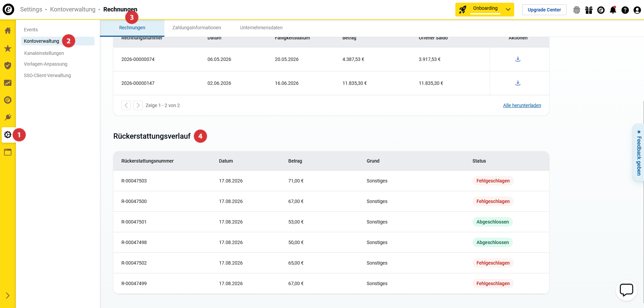Click the Feedback geben side tab

tap(639, 152)
